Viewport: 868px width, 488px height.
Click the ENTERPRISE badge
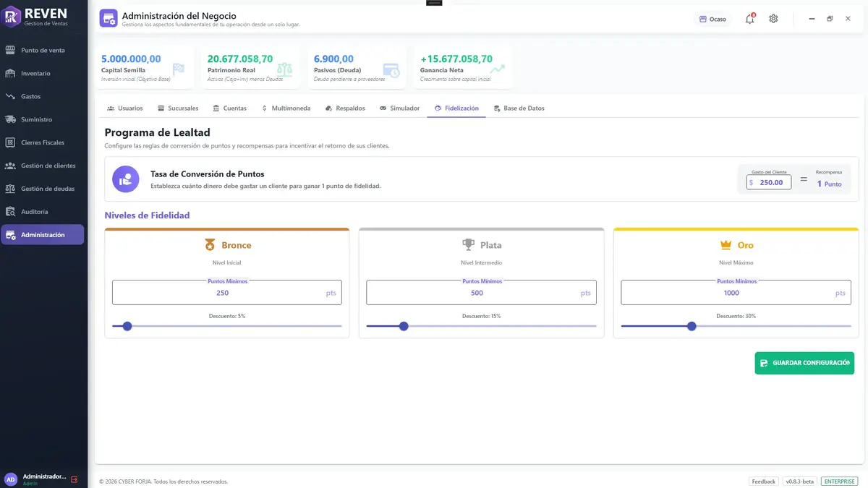click(x=839, y=481)
